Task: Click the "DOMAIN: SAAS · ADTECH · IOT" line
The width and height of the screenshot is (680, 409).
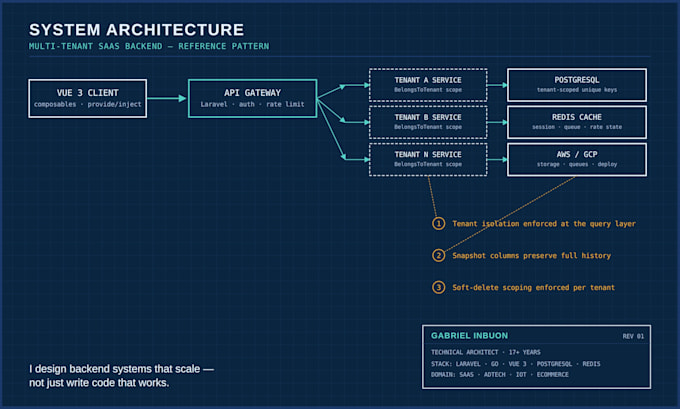Action: tap(500, 375)
